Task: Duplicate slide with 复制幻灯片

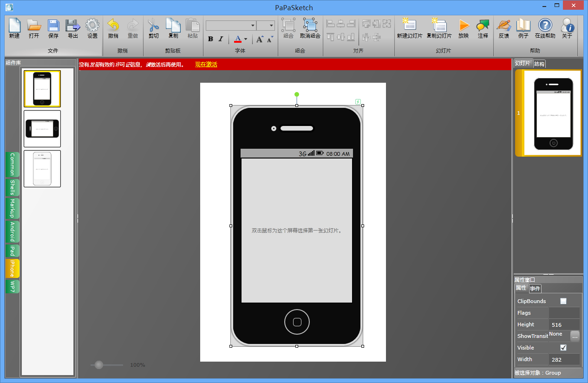Action: click(439, 28)
